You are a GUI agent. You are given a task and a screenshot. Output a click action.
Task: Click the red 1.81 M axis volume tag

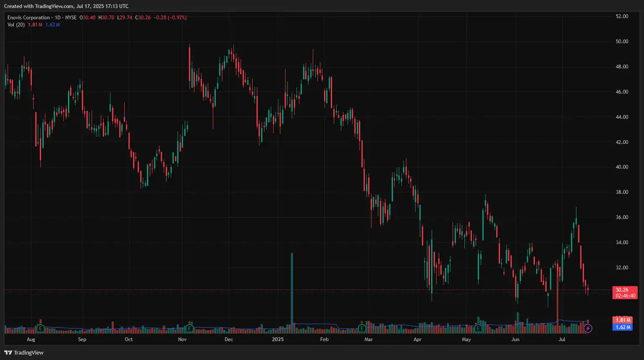[623, 320]
